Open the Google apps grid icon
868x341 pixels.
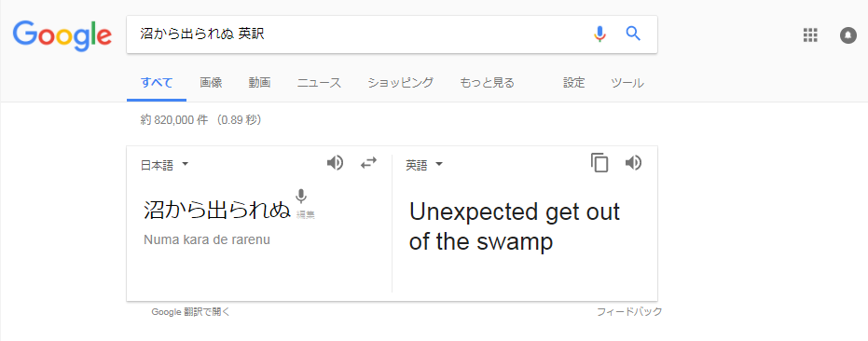click(810, 35)
